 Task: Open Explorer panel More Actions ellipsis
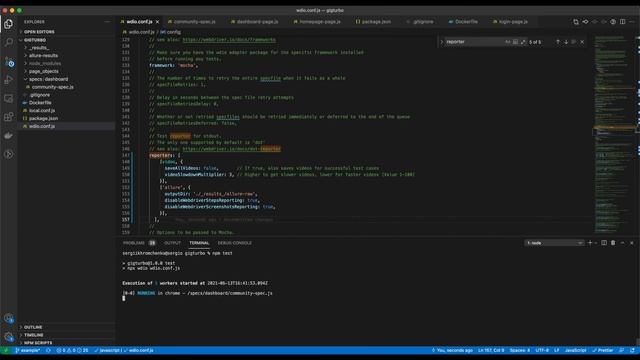107,22
